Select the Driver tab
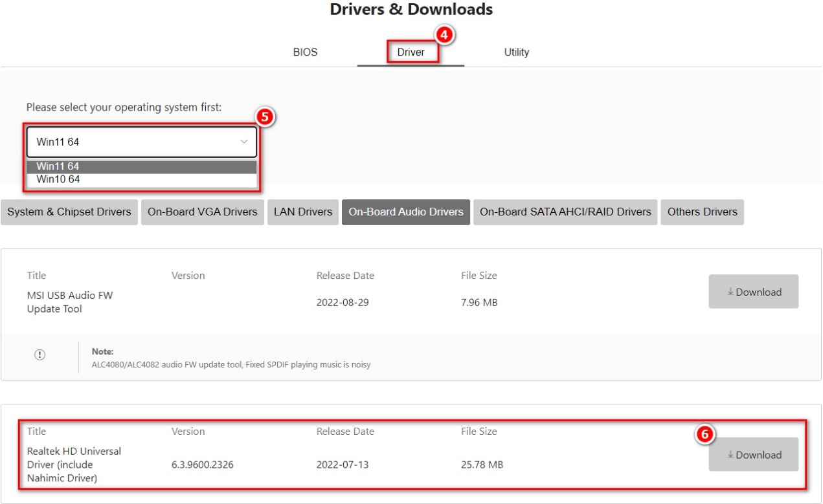823x504 pixels. (x=411, y=52)
